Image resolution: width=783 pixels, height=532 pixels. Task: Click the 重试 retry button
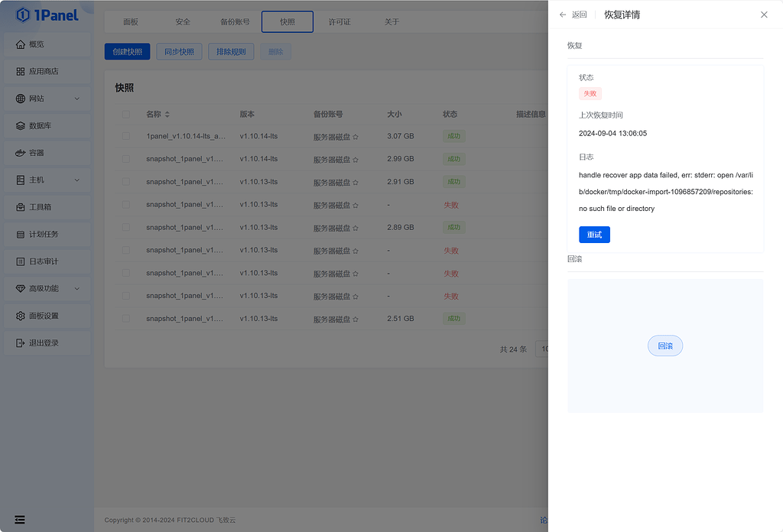(595, 235)
